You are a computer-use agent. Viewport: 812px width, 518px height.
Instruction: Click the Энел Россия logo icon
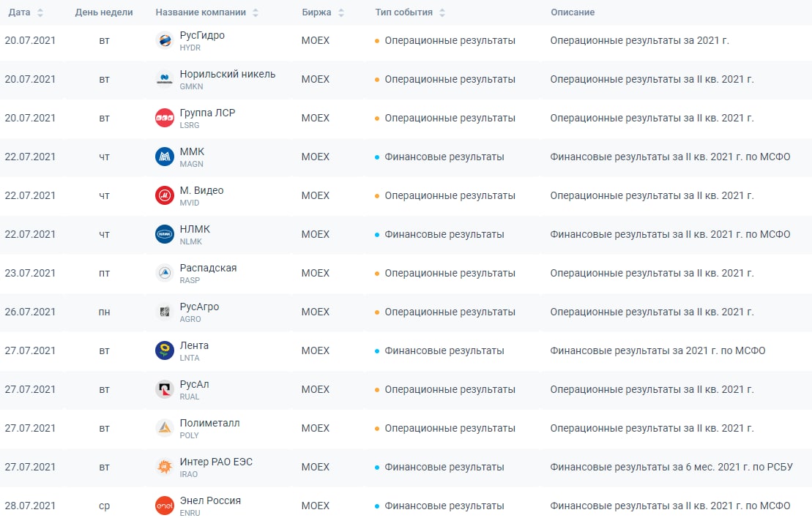coord(165,506)
